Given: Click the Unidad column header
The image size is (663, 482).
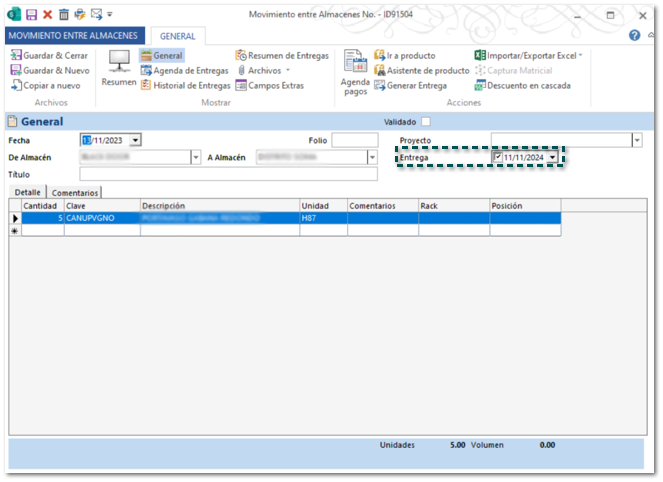Looking at the screenshot, I should [323, 206].
